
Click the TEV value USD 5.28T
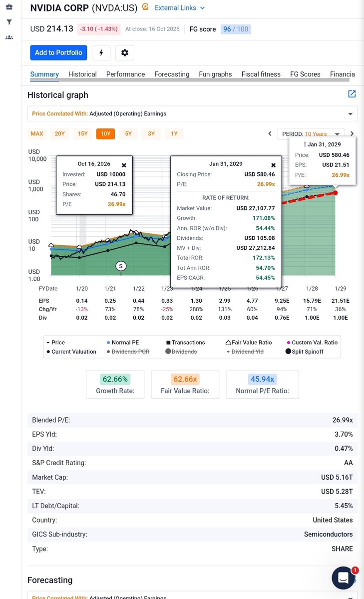tap(337, 491)
